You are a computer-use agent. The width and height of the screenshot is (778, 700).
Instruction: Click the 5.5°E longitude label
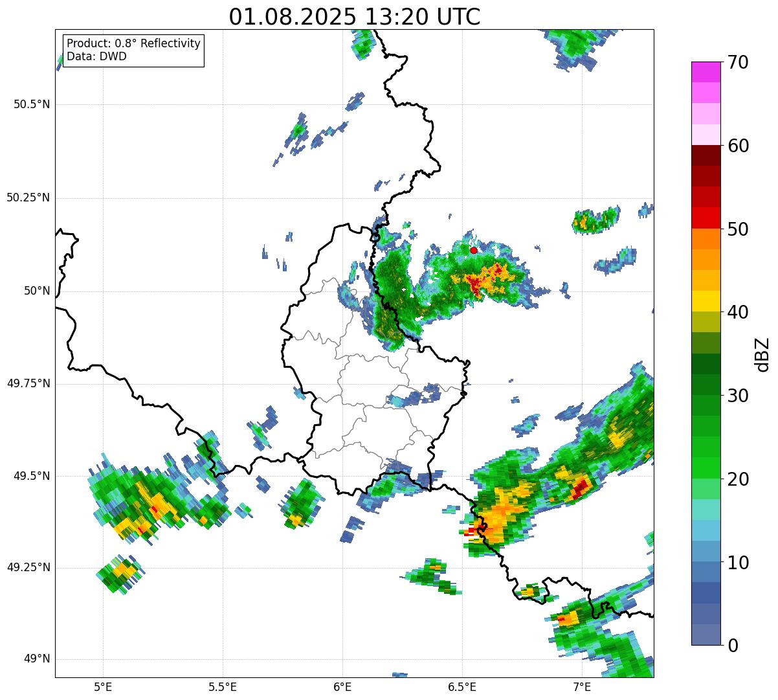(x=223, y=687)
